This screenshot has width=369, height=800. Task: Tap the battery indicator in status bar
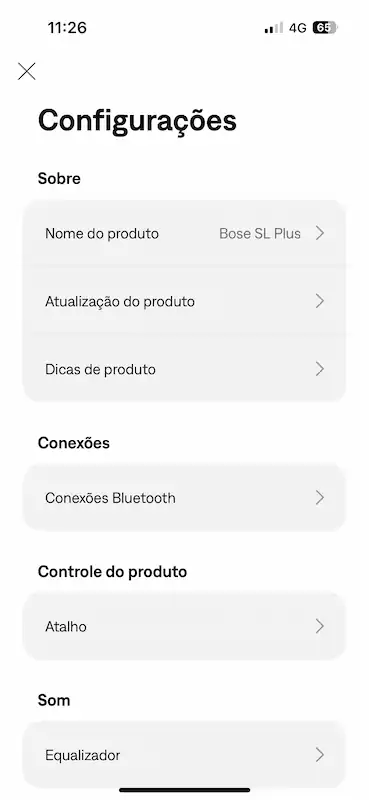[x=325, y=28]
